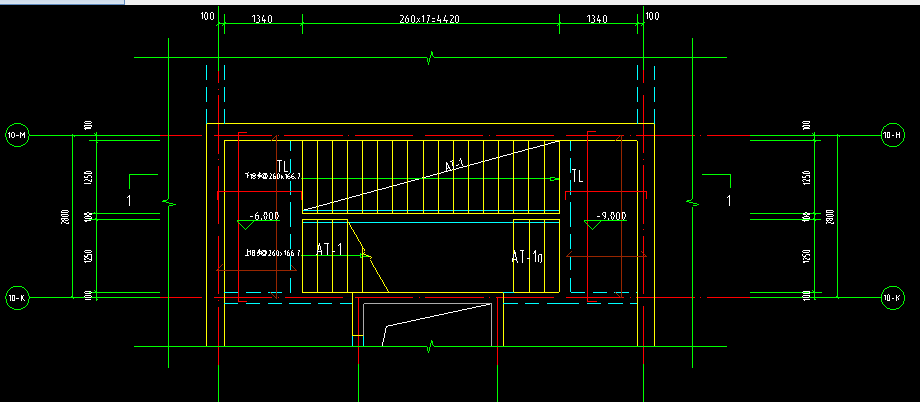Select the 10-M axis bubble on the left

click(x=17, y=136)
